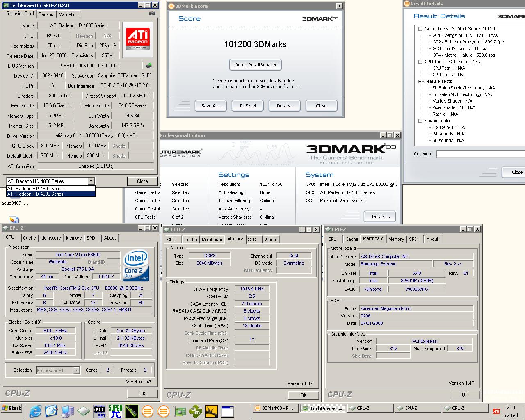Select the GT1 - Wings of Fury result

[465, 35]
